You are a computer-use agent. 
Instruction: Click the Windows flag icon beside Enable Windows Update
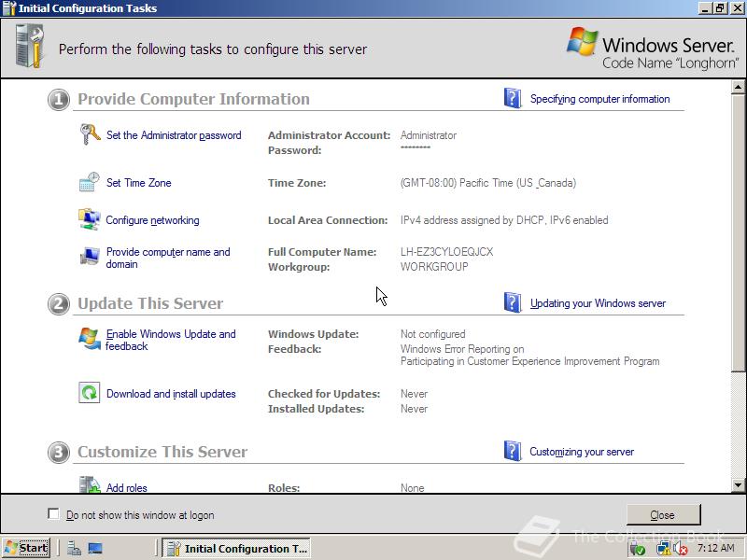(89, 339)
